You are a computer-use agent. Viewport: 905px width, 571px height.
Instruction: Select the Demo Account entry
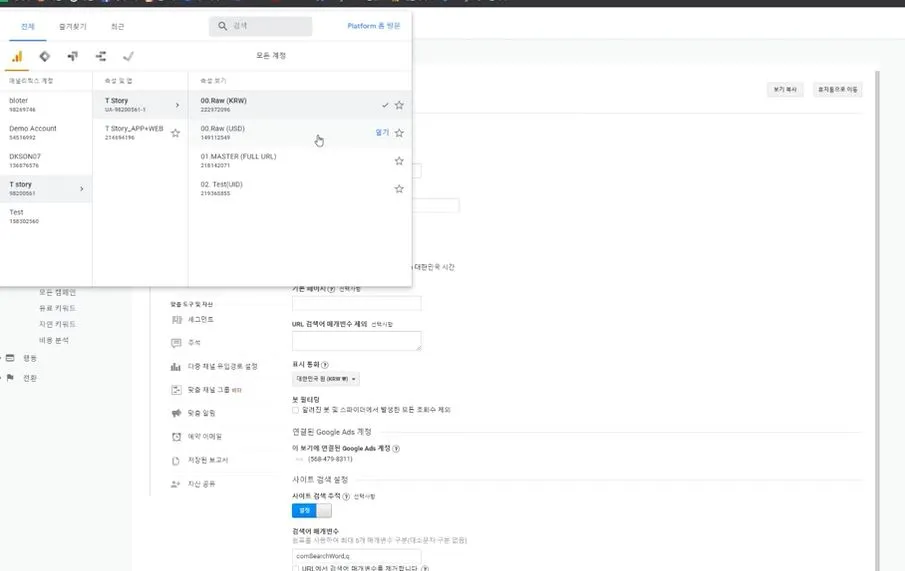click(x=46, y=133)
